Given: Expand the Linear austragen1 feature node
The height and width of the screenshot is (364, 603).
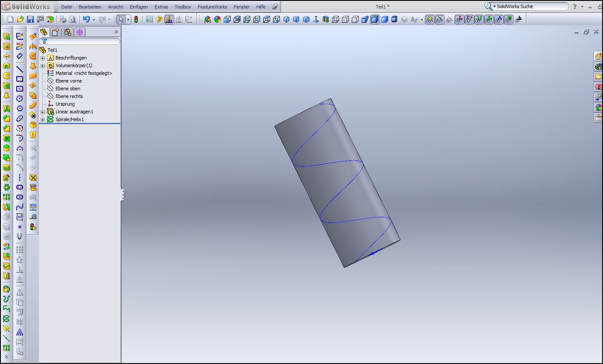Looking at the screenshot, I should (43, 112).
